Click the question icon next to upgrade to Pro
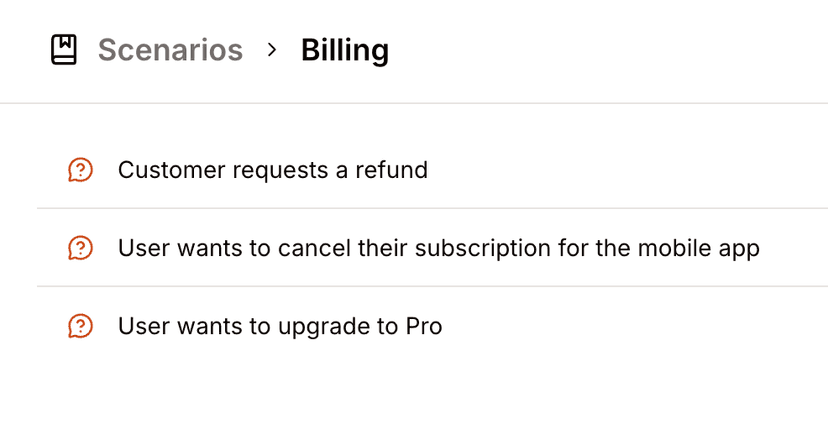Screen dimensions: 828x445 pyautogui.click(x=80, y=326)
